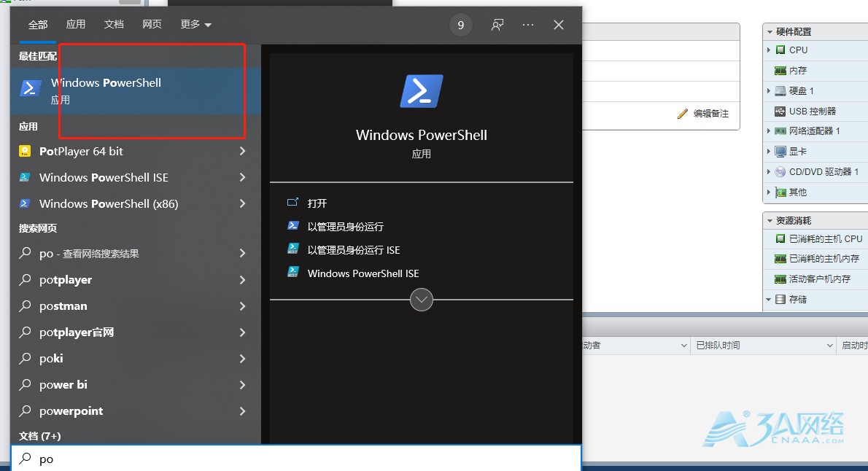Expand Windows PowerShell (x86) result arrow
868x471 pixels.
242,203
